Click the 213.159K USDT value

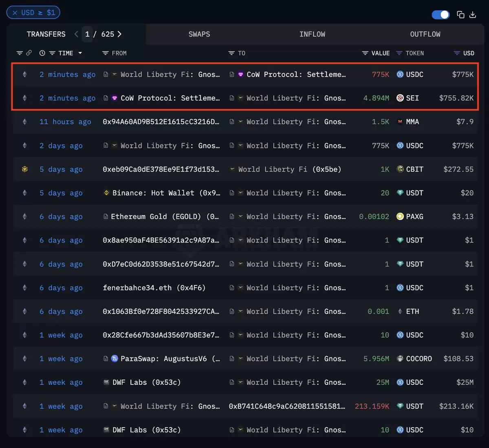pos(372,406)
